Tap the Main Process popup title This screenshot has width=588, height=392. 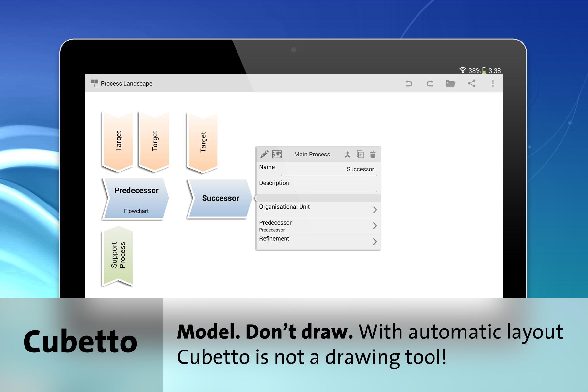click(312, 154)
